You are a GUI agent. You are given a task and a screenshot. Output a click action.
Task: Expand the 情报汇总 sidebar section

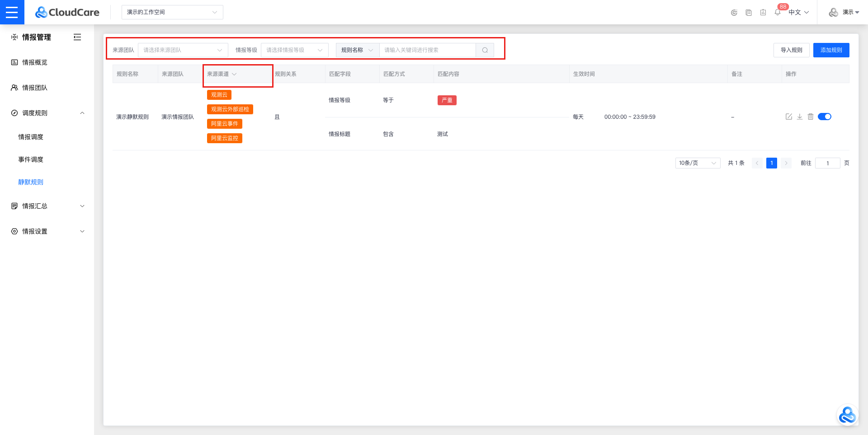47,206
